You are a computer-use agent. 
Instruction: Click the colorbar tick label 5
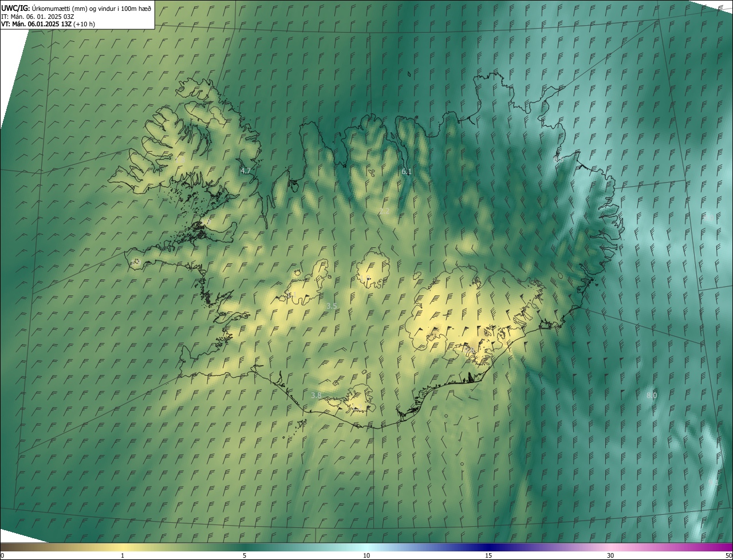pyautogui.click(x=245, y=556)
